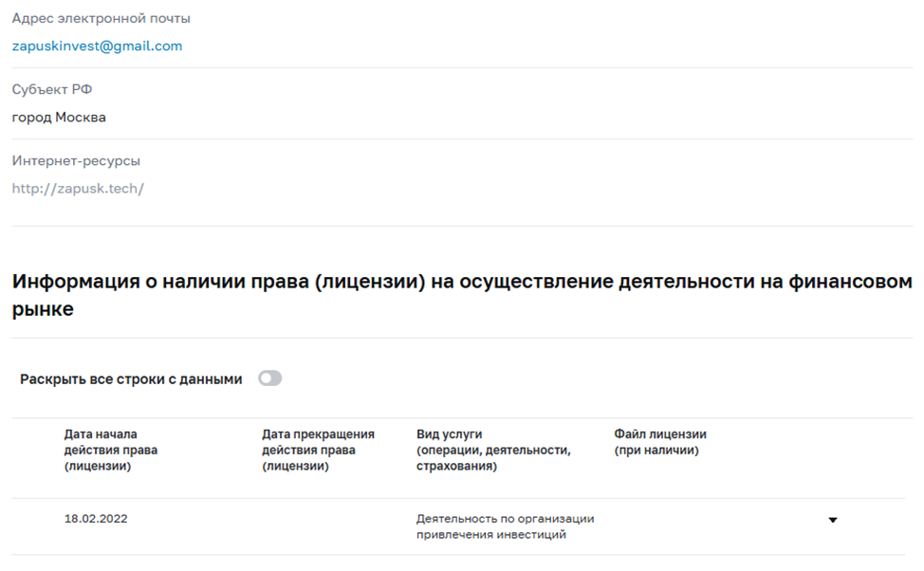Click the "Файл лицензии (при наличии)" header
The width and height of the screenshot is (924, 571).
click(659, 440)
